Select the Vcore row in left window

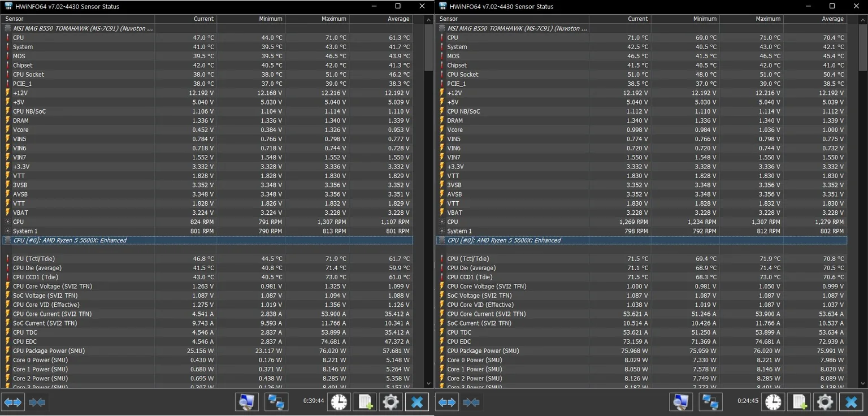(207, 129)
